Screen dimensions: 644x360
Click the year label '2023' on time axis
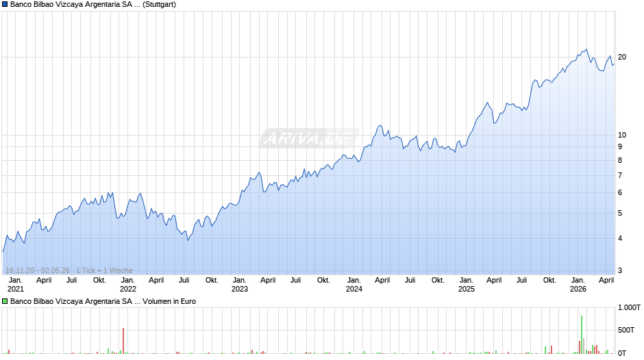click(240, 289)
